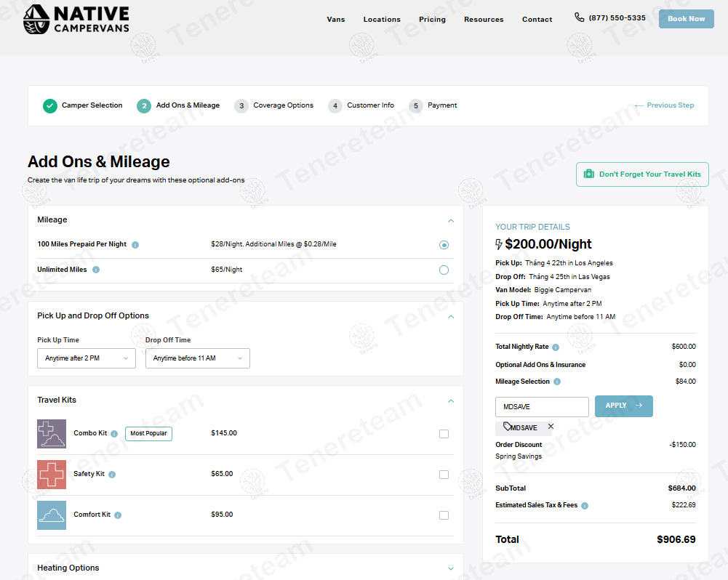Collapse the Mileage section chevron
This screenshot has width=728, height=580.
[451, 221]
